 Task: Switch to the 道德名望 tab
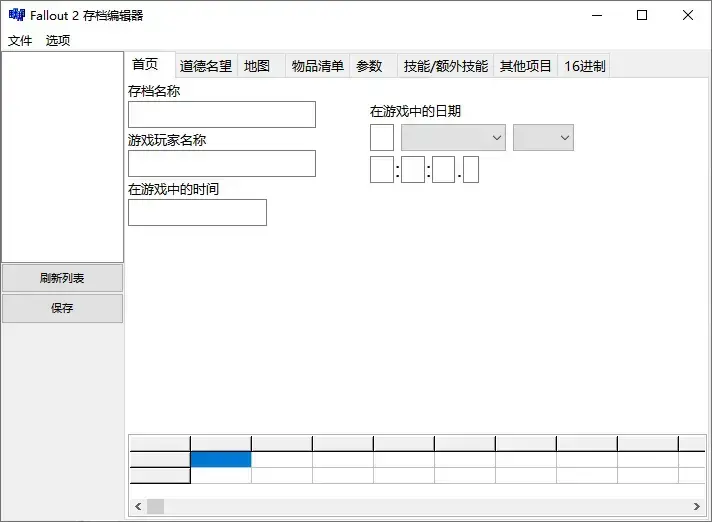(x=206, y=66)
